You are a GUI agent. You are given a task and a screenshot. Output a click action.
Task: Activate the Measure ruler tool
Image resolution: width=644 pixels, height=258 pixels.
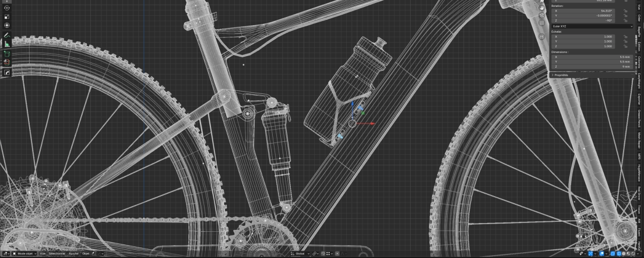coord(7,44)
